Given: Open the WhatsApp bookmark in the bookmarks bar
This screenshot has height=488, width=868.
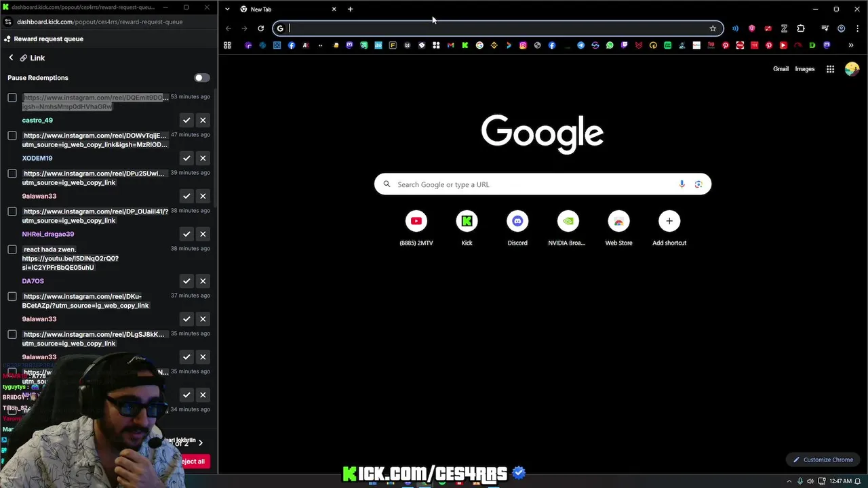Looking at the screenshot, I should (x=610, y=45).
